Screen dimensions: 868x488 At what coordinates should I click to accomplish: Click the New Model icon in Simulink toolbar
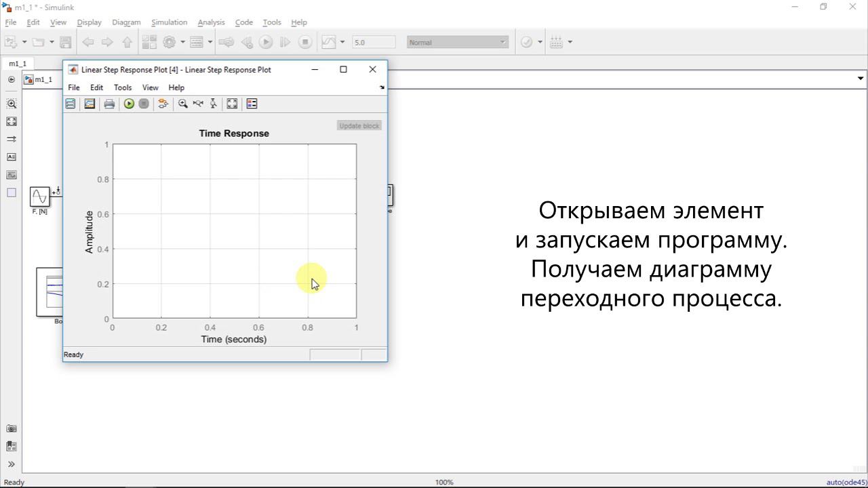(12, 42)
